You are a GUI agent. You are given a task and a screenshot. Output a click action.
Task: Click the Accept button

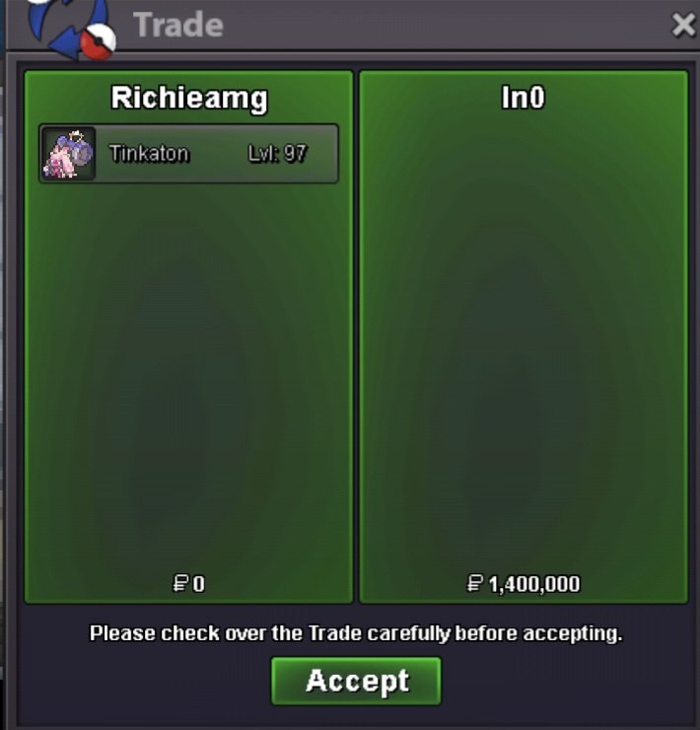356,681
